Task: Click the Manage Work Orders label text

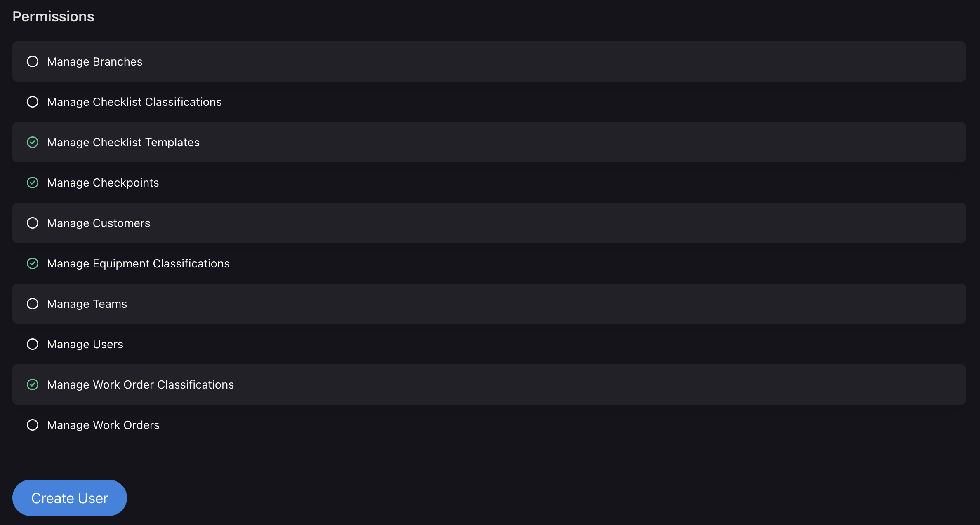Action: 103,425
